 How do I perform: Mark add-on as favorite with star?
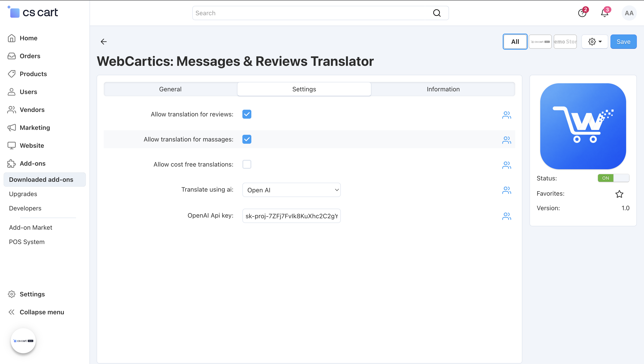click(619, 194)
